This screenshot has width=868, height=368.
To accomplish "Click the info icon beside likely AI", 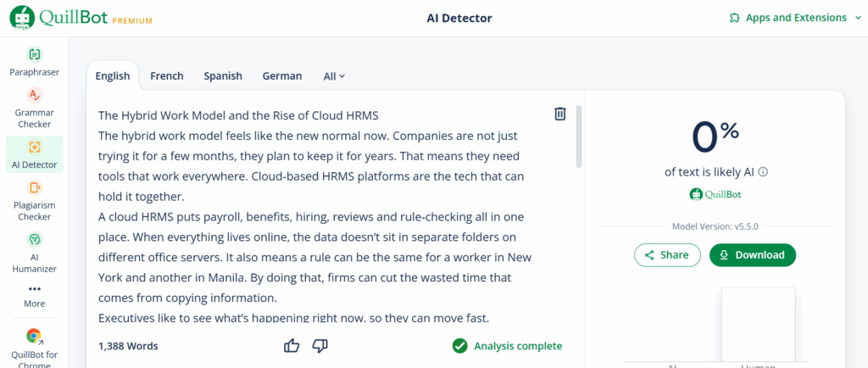I will [763, 172].
